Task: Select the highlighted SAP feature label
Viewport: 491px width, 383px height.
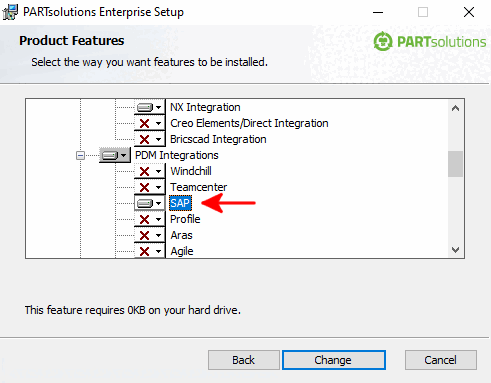Action: coord(180,203)
